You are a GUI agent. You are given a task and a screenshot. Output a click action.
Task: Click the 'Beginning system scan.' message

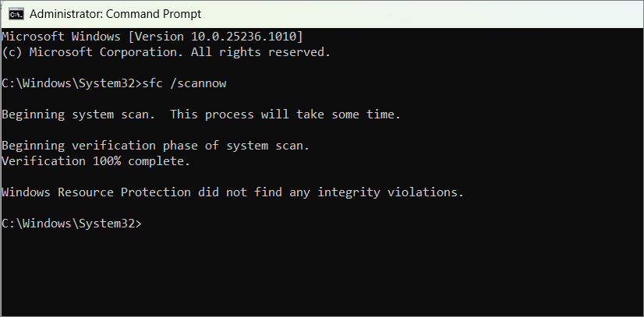click(79, 114)
